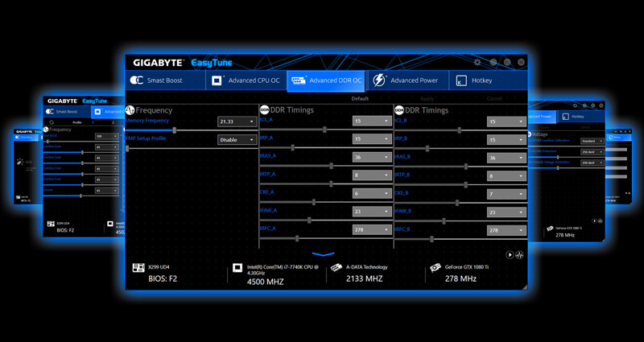
Task: Open the Advanced Power tab in the main window
Action: 408,80
